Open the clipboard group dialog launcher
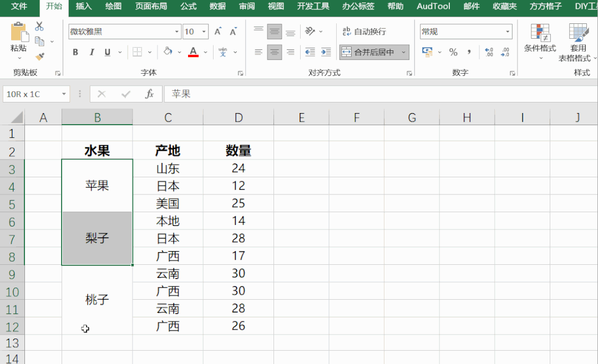The width and height of the screenshot is (598, 364). 58,73
